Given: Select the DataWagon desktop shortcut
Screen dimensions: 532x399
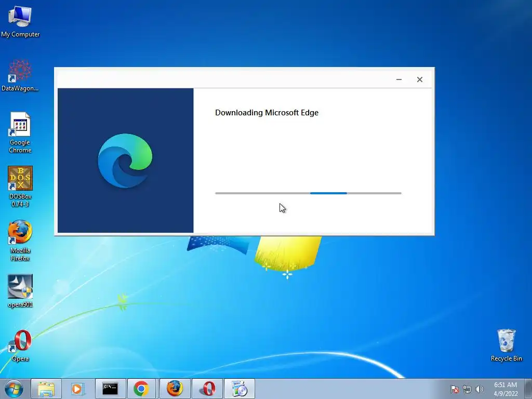Looking at the screenshot, I should (20, 75).
